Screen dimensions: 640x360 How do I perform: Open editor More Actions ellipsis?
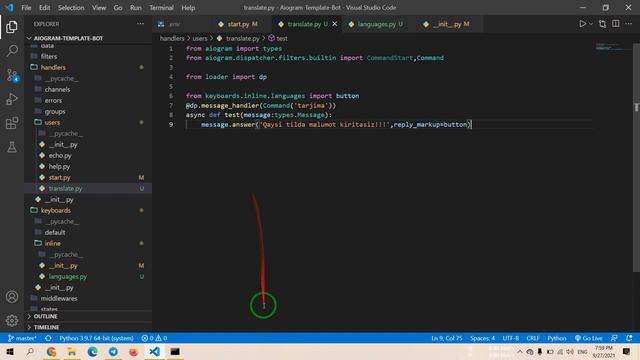point(629,24)
